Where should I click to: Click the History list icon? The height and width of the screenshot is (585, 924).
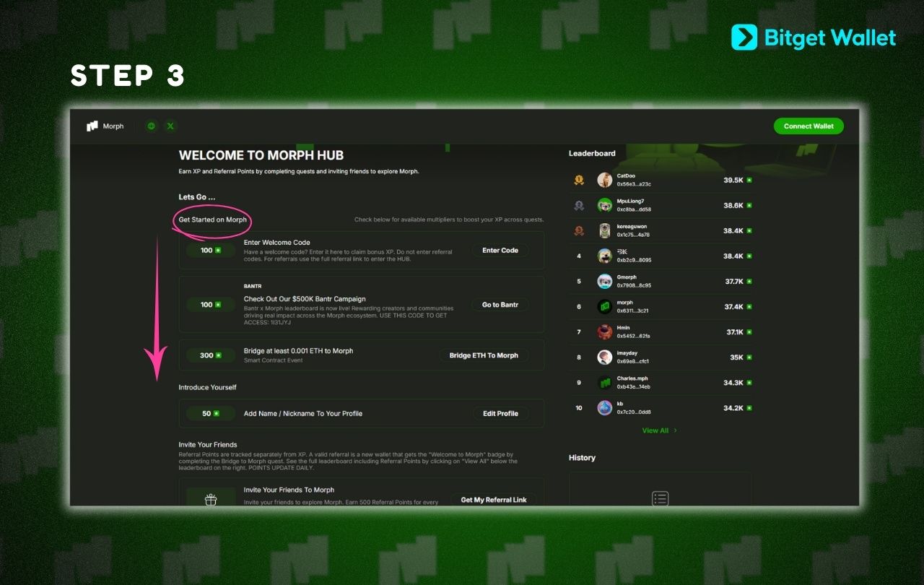(660, 498)
